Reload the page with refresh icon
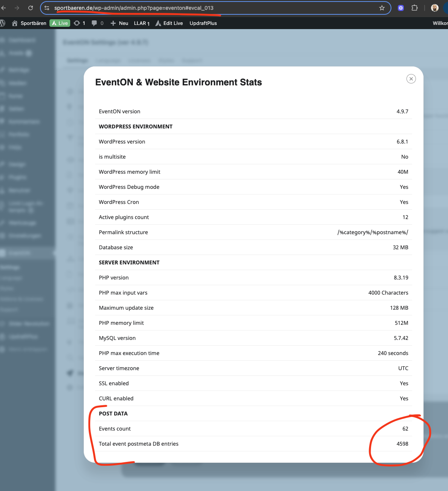This screenshot has height=491, width=448. point(31,8)
